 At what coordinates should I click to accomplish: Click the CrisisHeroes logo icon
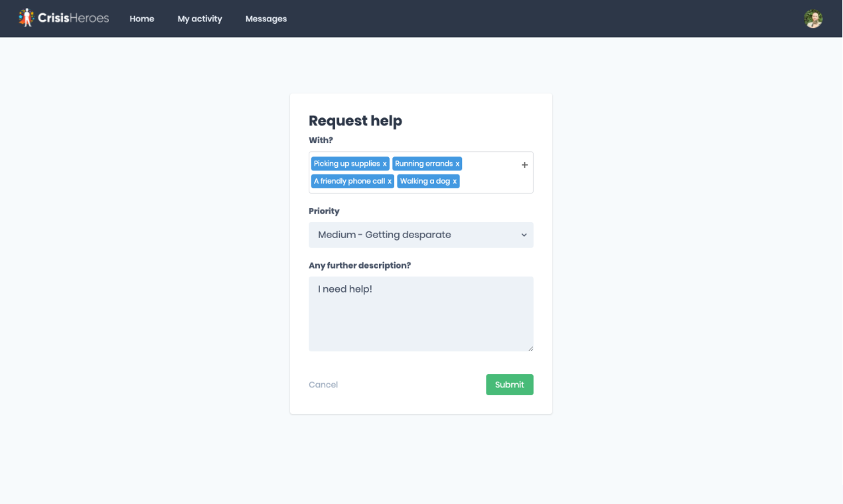pyautogui.click(x=26, y=18)
